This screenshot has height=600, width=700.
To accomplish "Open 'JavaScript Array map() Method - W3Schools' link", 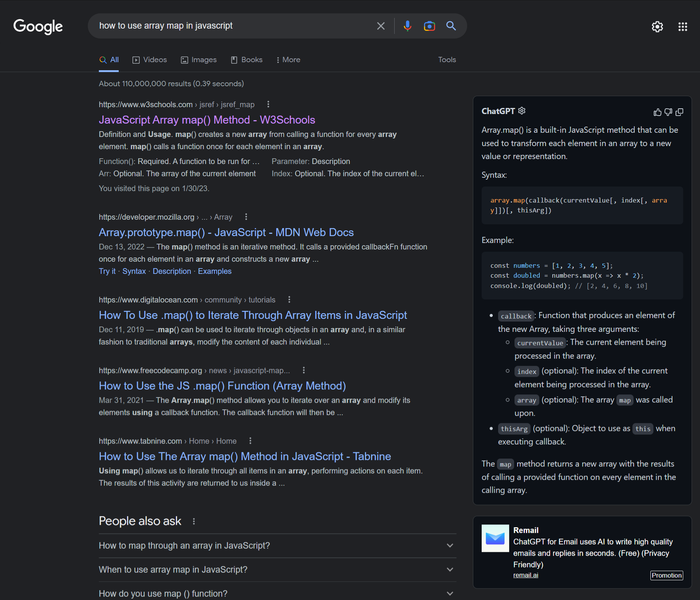I will (x=207, y=120).
